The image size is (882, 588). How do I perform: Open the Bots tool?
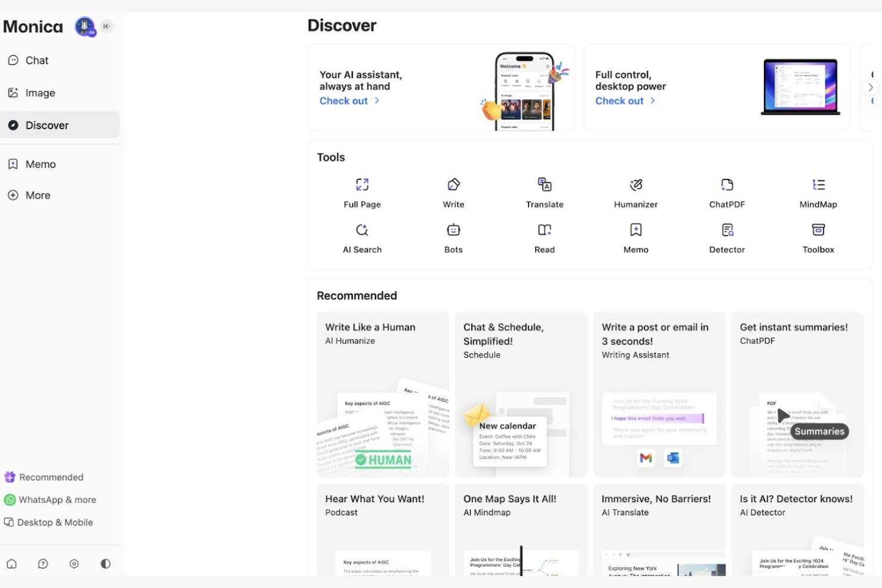tap(453, 237)
